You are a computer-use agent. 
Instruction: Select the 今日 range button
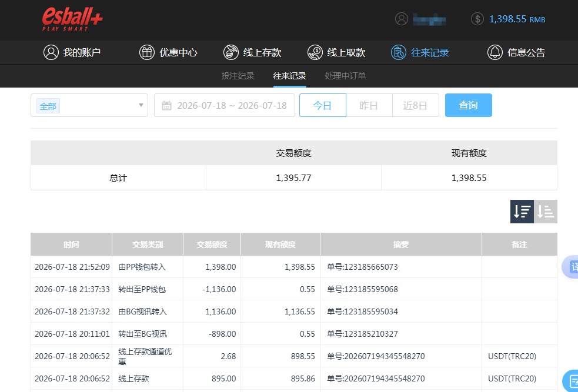click(323, 105)
